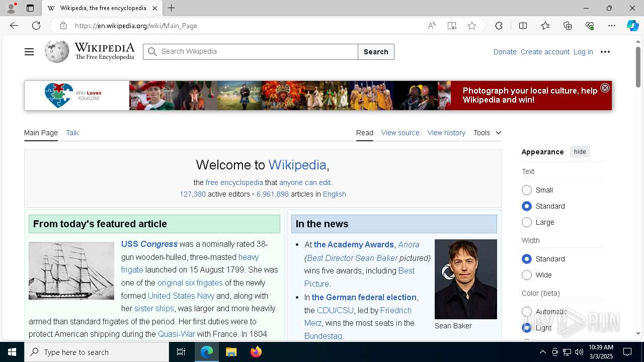
Task: Close the Wikipedia tab
Action: [154, 8]
